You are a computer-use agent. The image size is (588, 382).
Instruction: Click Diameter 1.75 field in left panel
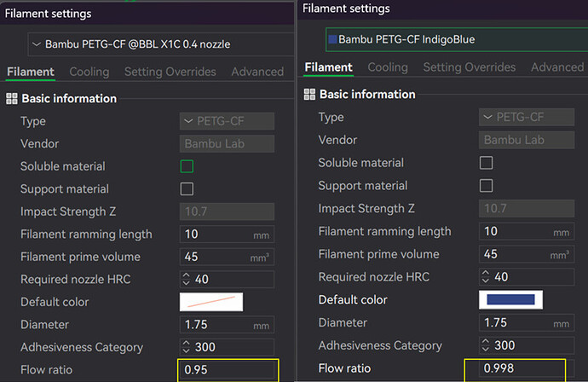click(227, 325)
